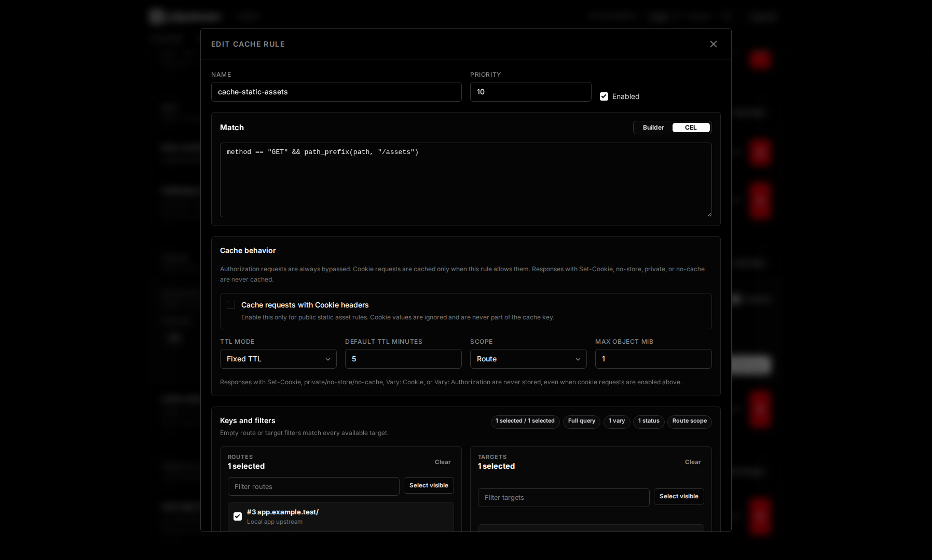Edit the rule name field
Screen dimensions: 932x560
tap(336, 92)
